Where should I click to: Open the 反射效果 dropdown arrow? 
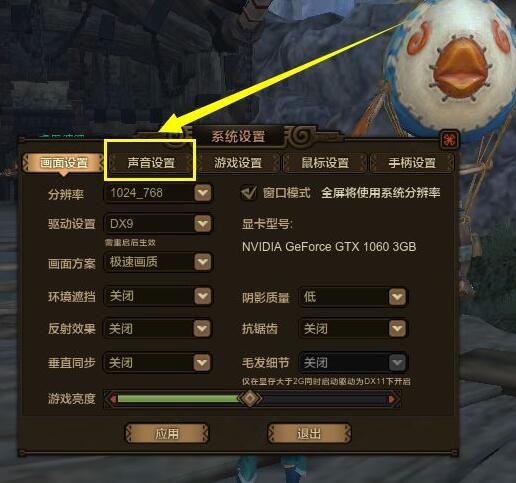coord(202,329)
